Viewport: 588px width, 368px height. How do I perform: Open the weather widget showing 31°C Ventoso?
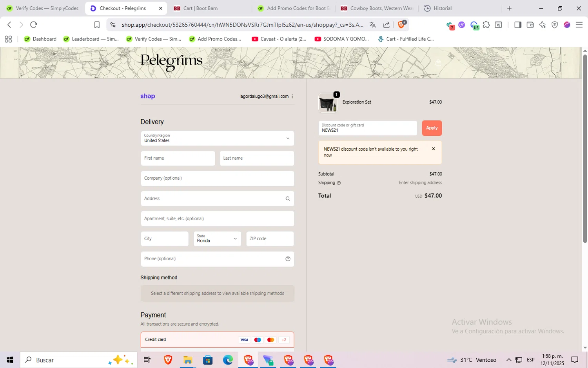coord(472,360)
